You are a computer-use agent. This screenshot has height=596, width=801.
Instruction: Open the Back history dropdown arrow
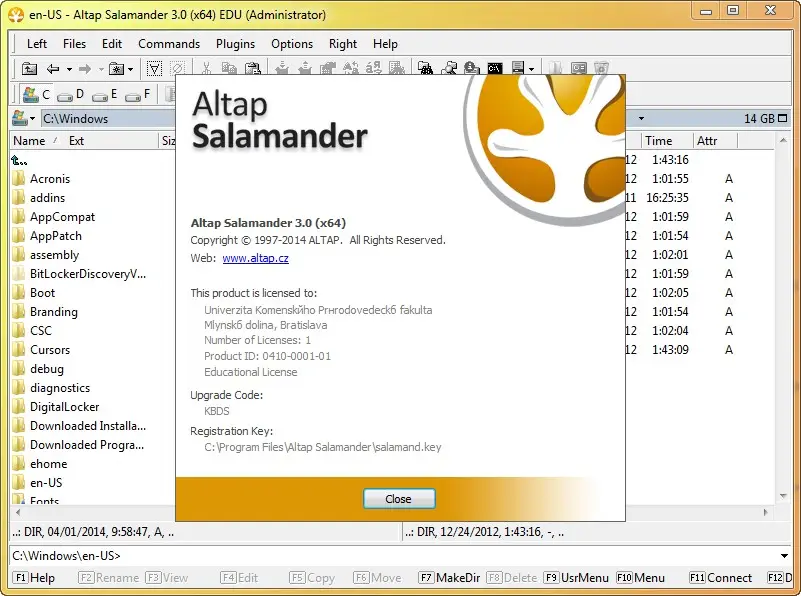69,69
